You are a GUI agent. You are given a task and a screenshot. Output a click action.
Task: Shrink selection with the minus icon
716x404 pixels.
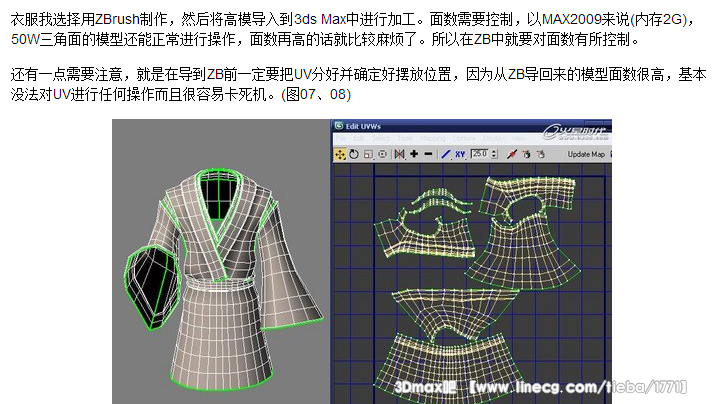428,154
